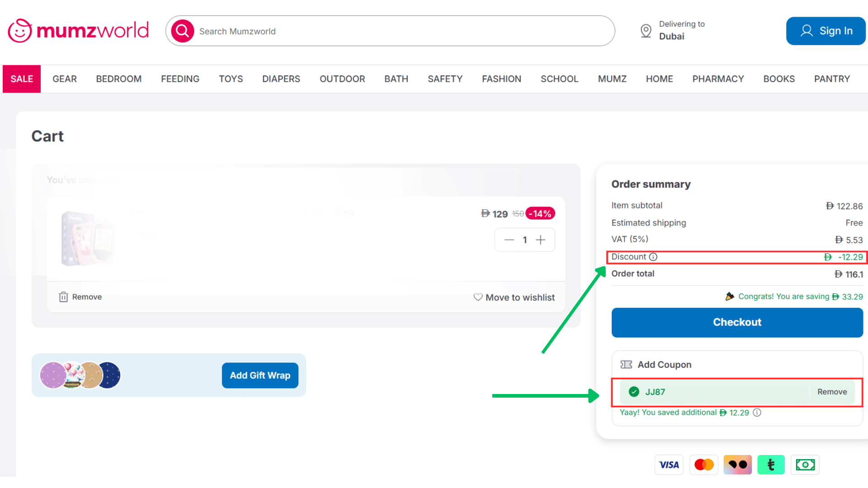This screenshot has width=868, height=488.
Task: Click the Sign In button
Action: (826, 31)
